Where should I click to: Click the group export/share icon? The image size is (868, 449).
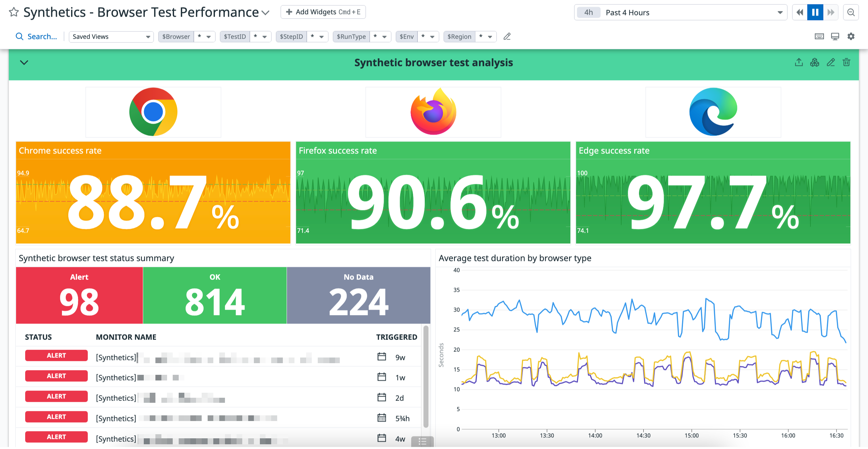[x=798, y=62]
